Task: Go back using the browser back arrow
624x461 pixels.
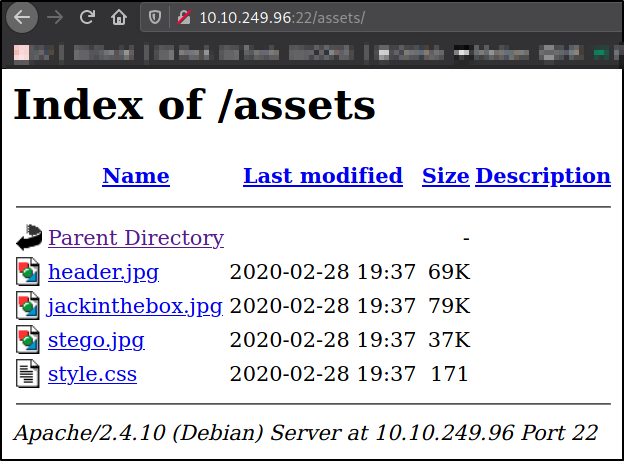Action: 22,17
